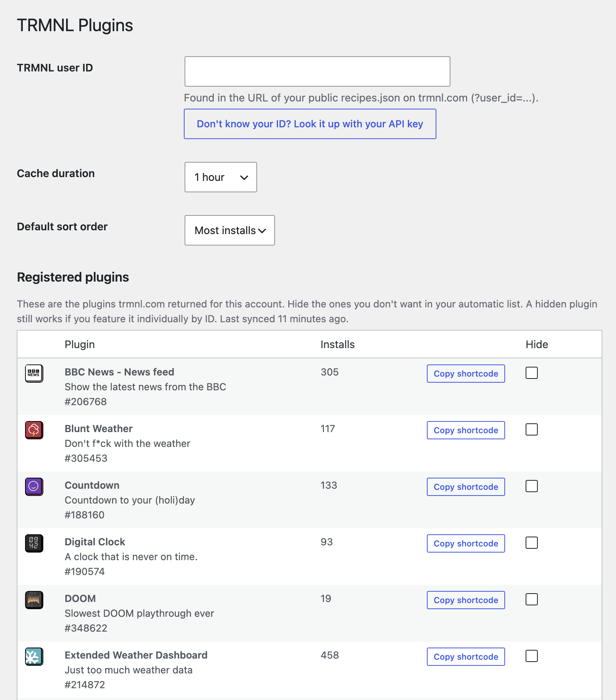Click Extended Weather Dashboard title
616x700 pixels.
[136, 655]
